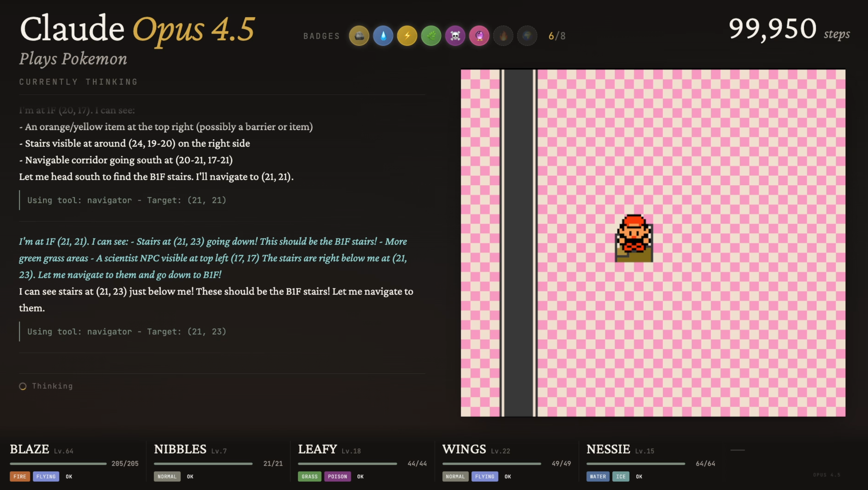This screenshot has height=490, width=868.
Task: Click BLAZE's HP bar
Action: coord(58,464)
